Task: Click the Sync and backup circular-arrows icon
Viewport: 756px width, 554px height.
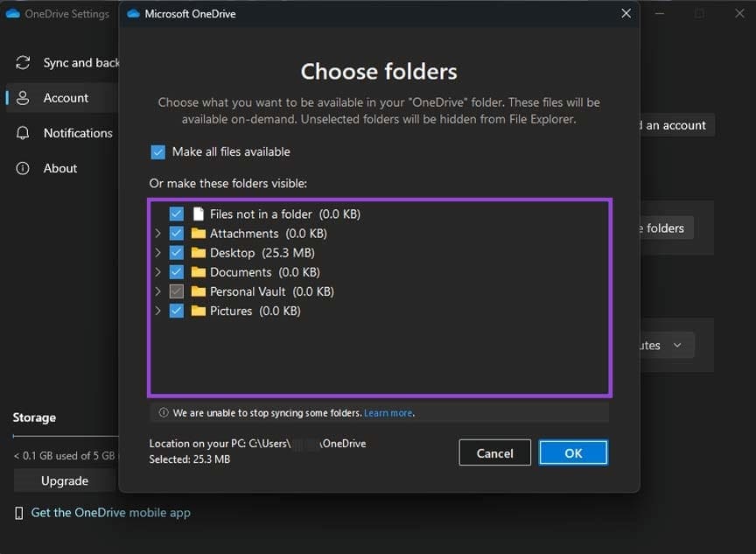Action: click(23, 63)
